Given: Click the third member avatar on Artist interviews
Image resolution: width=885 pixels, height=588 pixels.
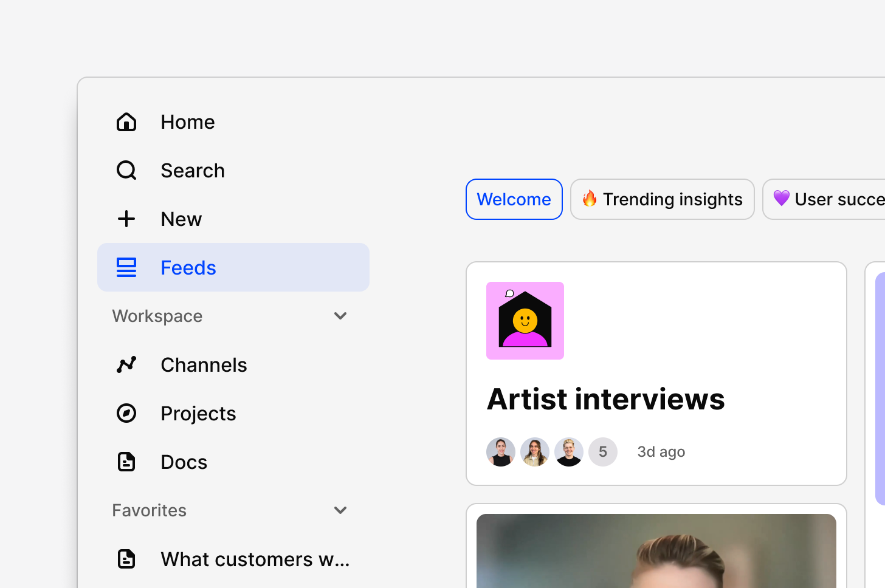Looking at the screenshot, I should click(x=569, y=452).
